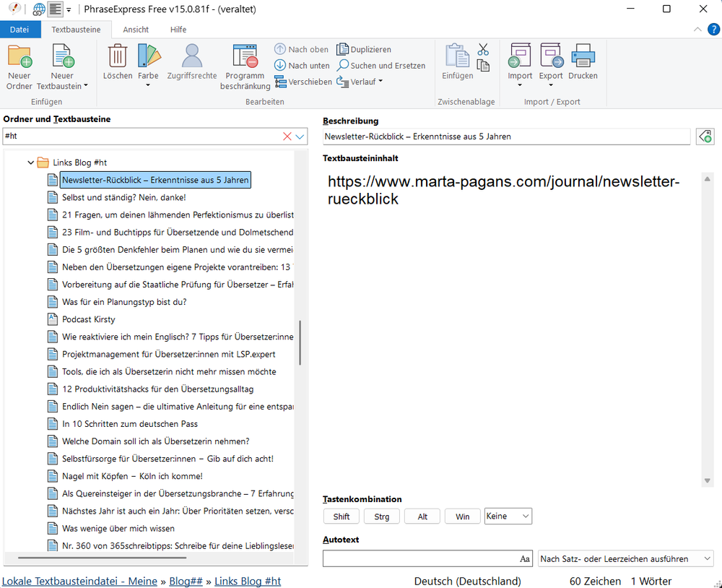722x588 pixels.
Task: Follow the Lokale Textbausteindatei - Meine breadcrumb
Action: 79,581
